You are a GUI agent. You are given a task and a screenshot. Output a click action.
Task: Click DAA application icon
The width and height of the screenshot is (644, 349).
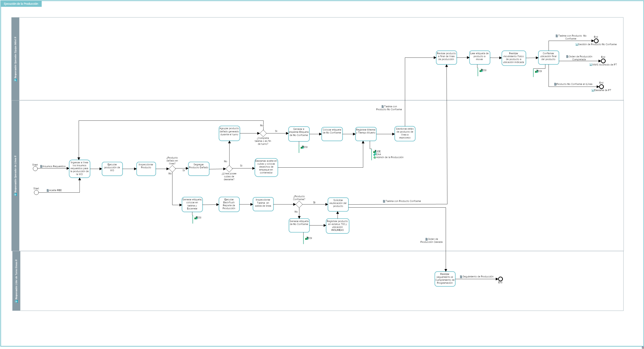click(375, 155)
